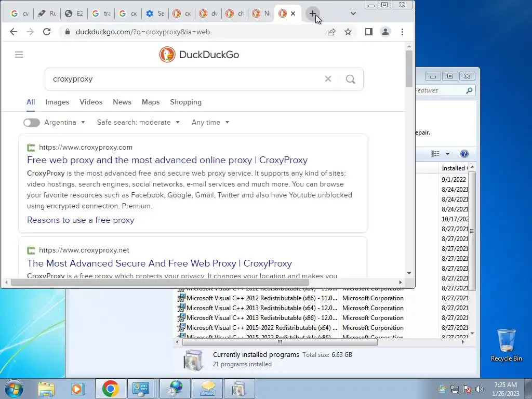The width and height of the screenshot is (532, 399).
Task: Click the https://www.croxyproxy.com URL
Action: tap(86, 147)
